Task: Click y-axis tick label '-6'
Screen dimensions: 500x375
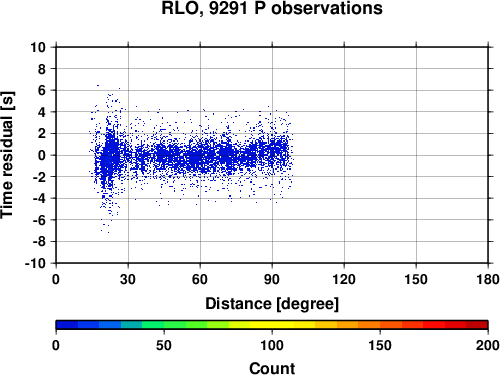Action: (39, 220)
